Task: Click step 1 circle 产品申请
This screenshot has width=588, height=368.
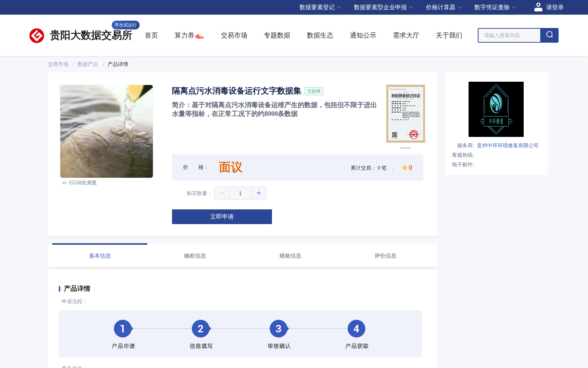Action: (x=123, y=329)
